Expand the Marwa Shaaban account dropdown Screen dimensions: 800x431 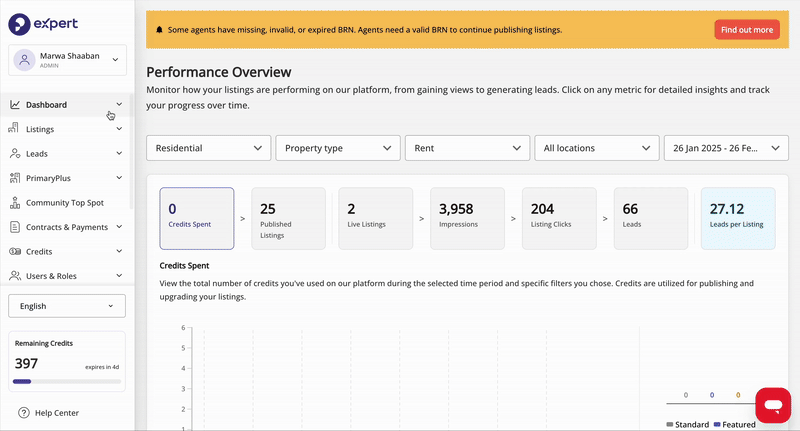[x=115, y=60]
